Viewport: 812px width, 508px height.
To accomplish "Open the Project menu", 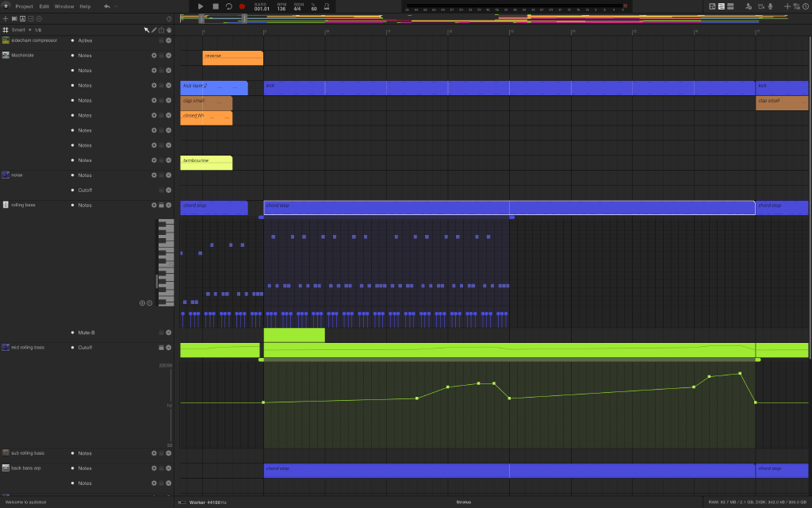I will (24, 6).
